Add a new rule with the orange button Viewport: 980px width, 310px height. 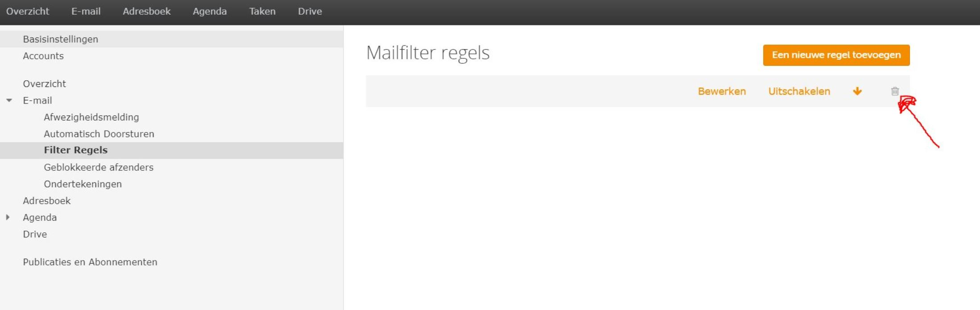(836, 55)
